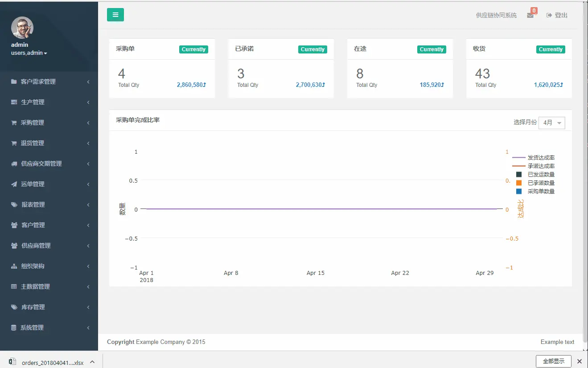
Task: Open the 组织架构 menu item
Action: click(x=49, y=266)
